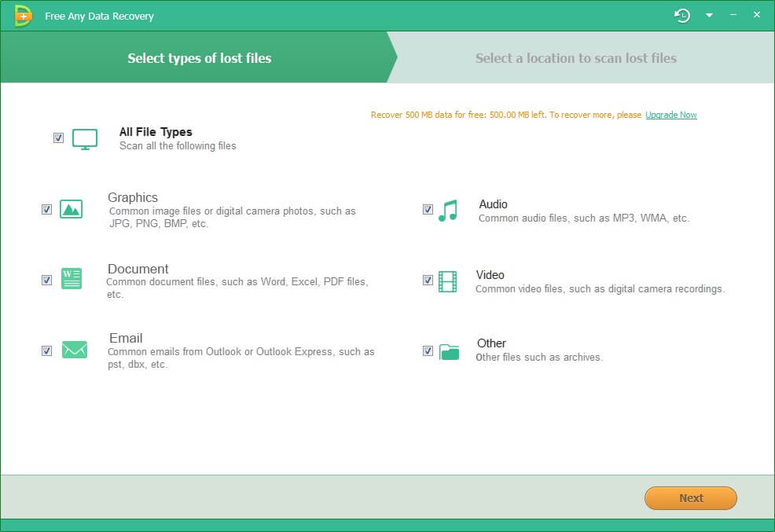Click 'Other files such as archives' description
The width and height of the screenshot is (775, 532).
(x=539, y=357)
